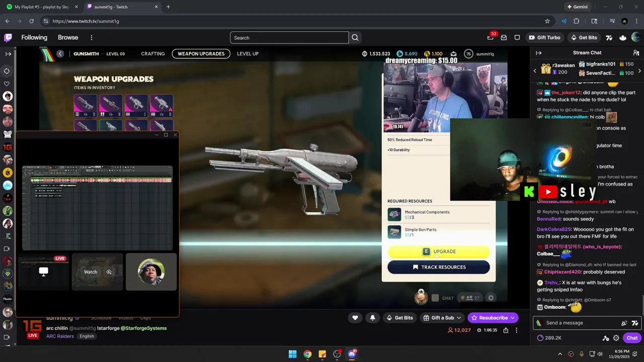
Task: Open the Windows Start button
Action: coord(292,354)
